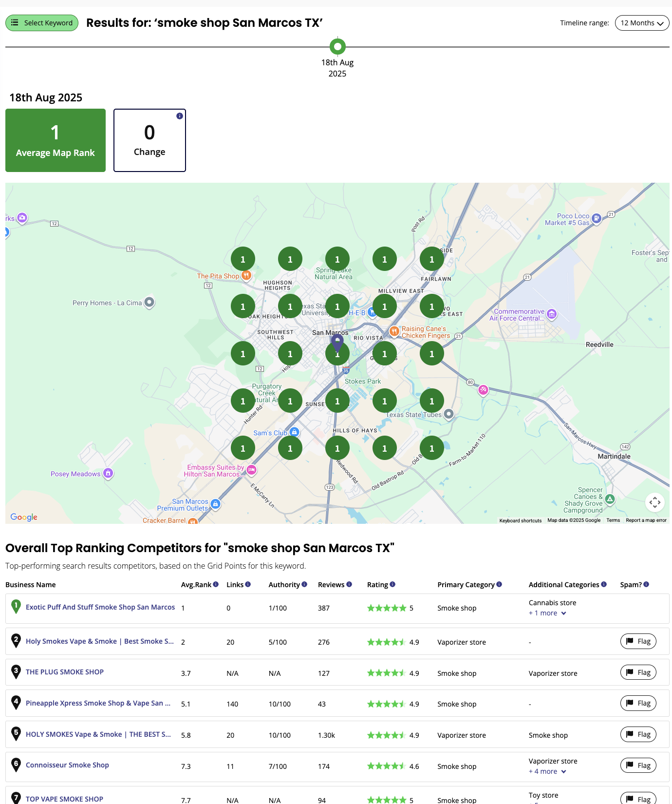Click the Authority column info icon
The height and width of the screenshot is (804, 672).
(x=304, y=584)
